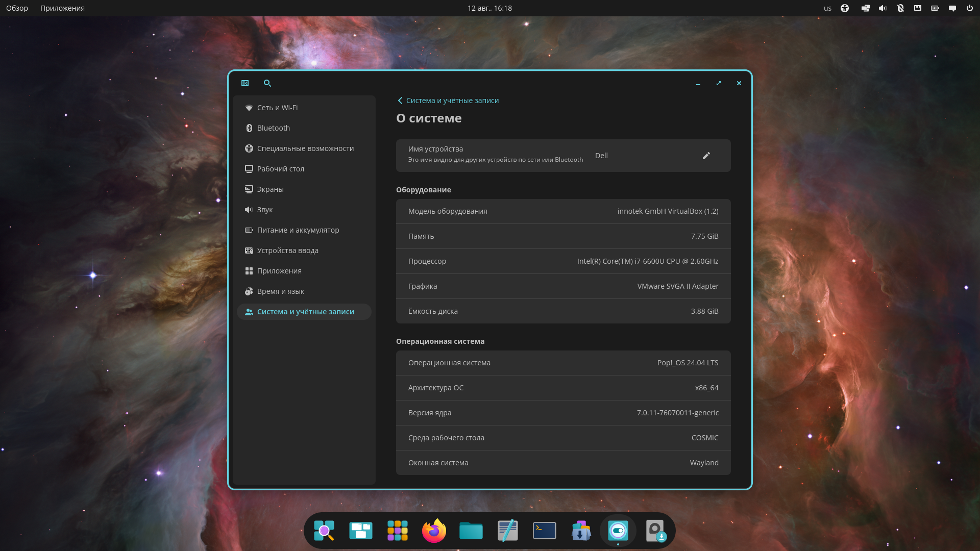
Task: Click the OS architecture value 'x86_64'
Action: 706,388
